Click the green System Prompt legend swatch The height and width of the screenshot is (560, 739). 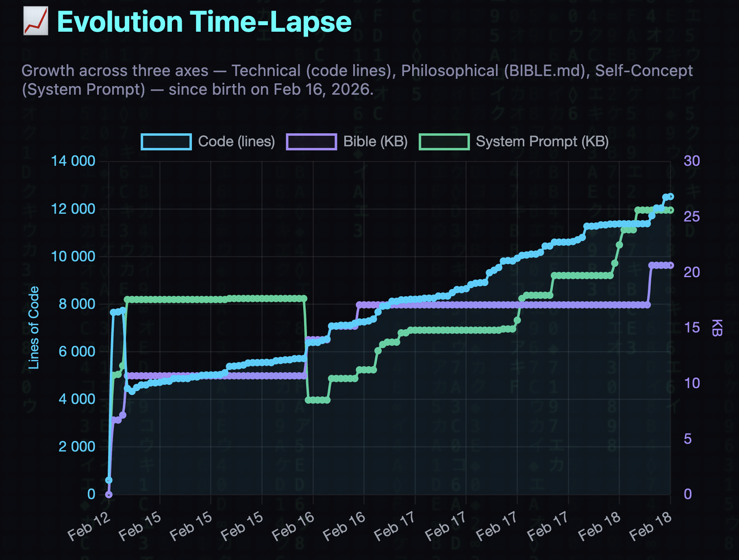(x=445, y=142)
